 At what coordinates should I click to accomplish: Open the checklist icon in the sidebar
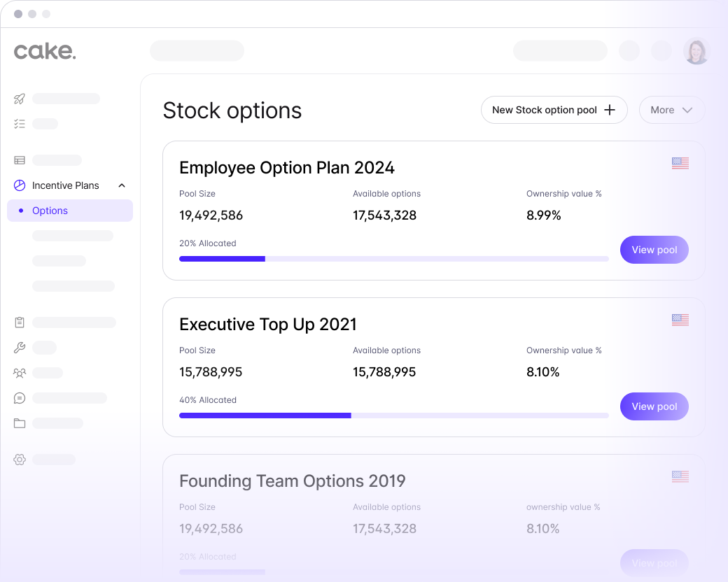tap(19, 124)
